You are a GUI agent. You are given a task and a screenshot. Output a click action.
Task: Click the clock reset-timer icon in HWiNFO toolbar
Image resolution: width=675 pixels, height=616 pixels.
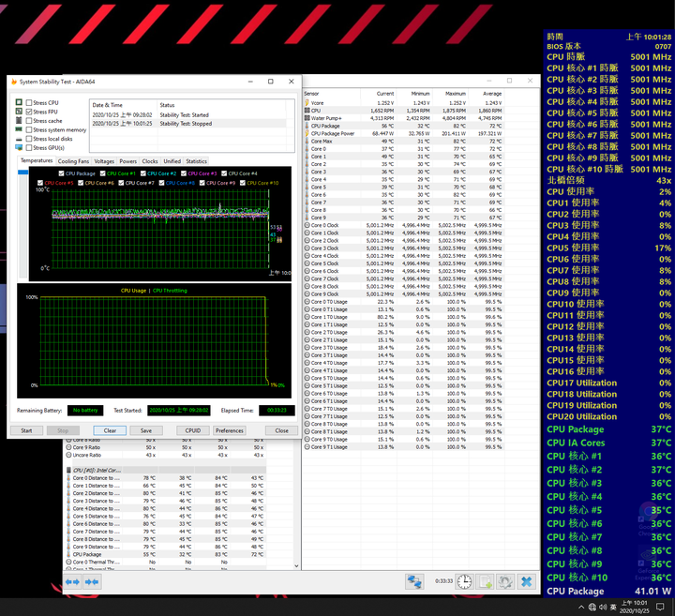click(464, 581)
